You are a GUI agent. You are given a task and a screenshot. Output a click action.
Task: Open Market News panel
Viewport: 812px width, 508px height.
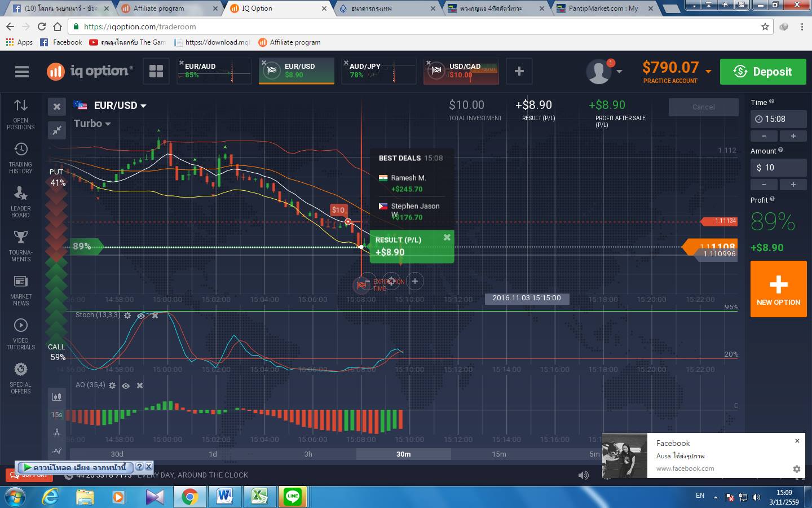[x=21, y=290]
